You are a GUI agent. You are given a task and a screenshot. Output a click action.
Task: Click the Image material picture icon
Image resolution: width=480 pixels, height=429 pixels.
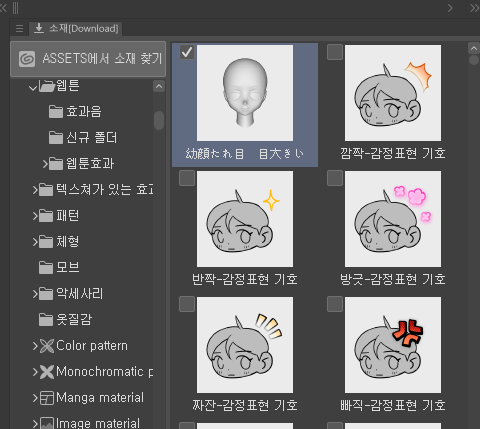tap(47, 423)
